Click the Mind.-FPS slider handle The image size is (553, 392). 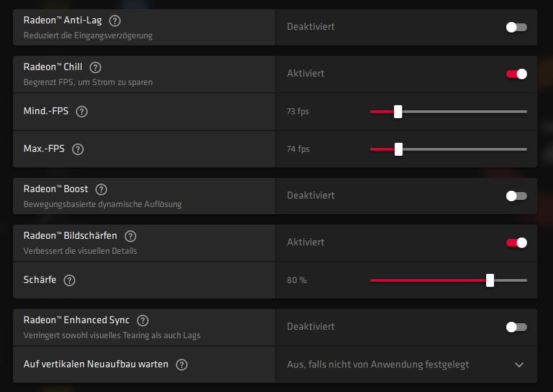click(398, 112)
